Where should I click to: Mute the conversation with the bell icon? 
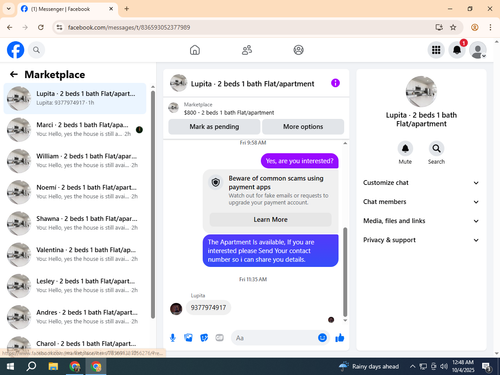coord(405,149)
